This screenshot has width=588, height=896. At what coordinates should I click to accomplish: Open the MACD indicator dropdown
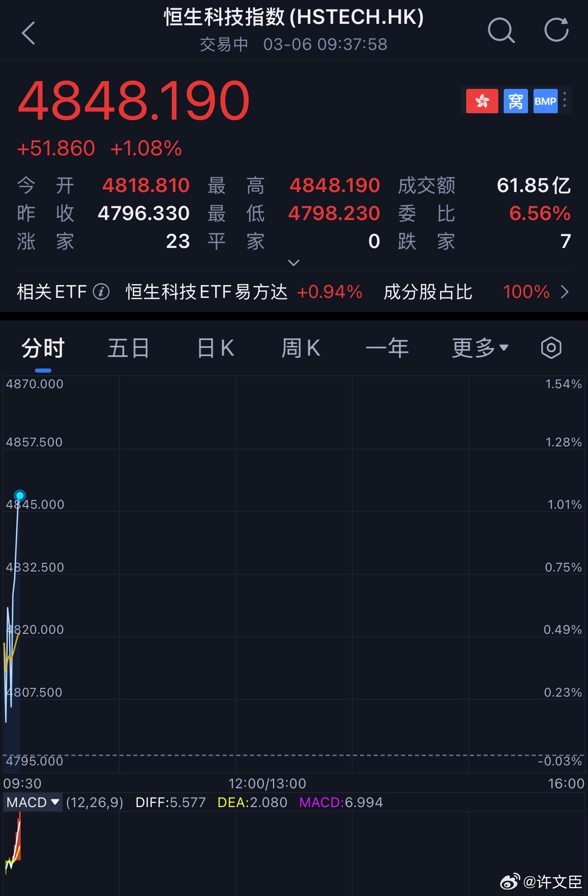[x=33, y=803]
